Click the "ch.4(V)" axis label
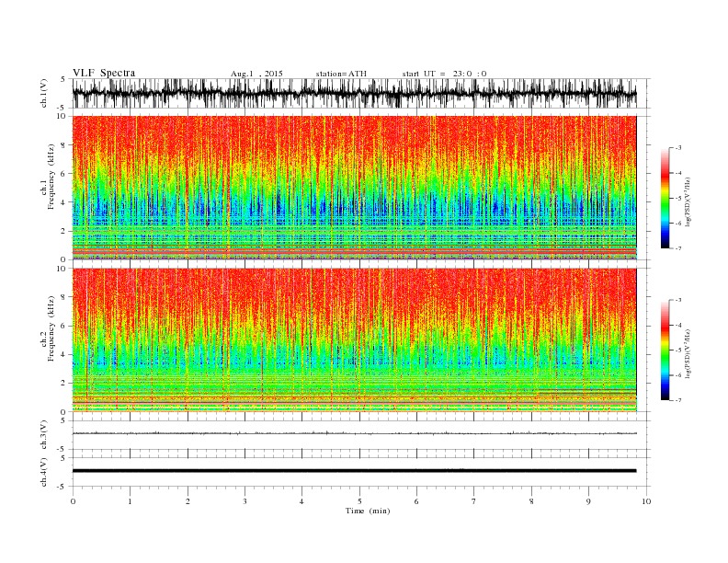 pyautogui.click(x=44, y=472)
